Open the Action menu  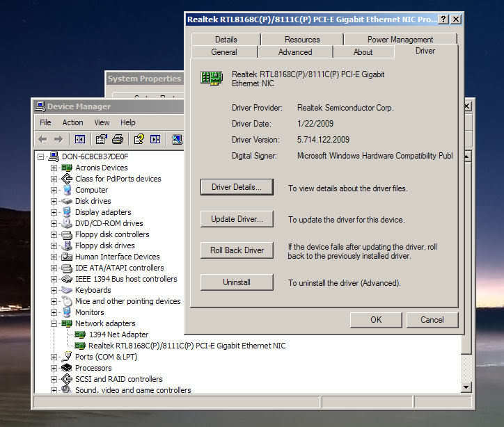[72, 122]
